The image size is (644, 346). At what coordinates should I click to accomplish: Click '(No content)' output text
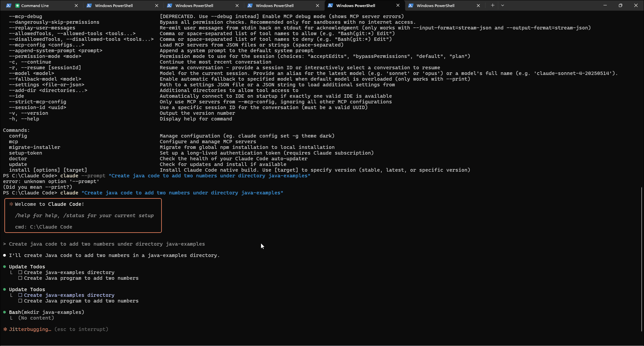[x=36, y=318]
